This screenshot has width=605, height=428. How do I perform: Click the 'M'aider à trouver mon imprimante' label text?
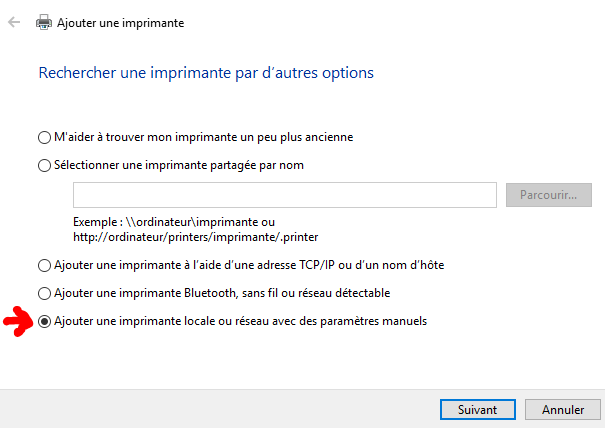pos(203,136)
